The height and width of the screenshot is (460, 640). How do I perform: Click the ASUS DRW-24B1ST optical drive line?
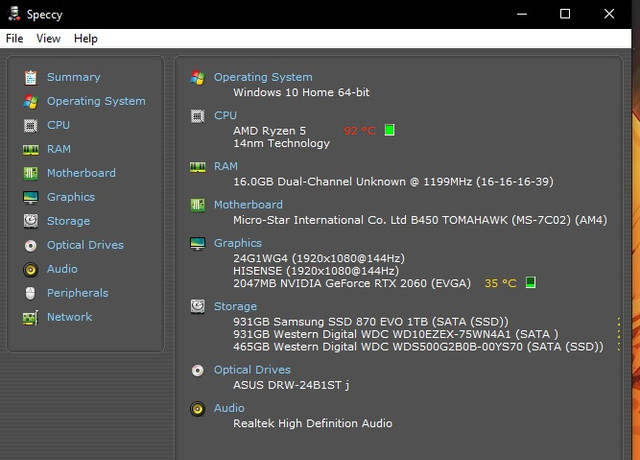(291, 385)
